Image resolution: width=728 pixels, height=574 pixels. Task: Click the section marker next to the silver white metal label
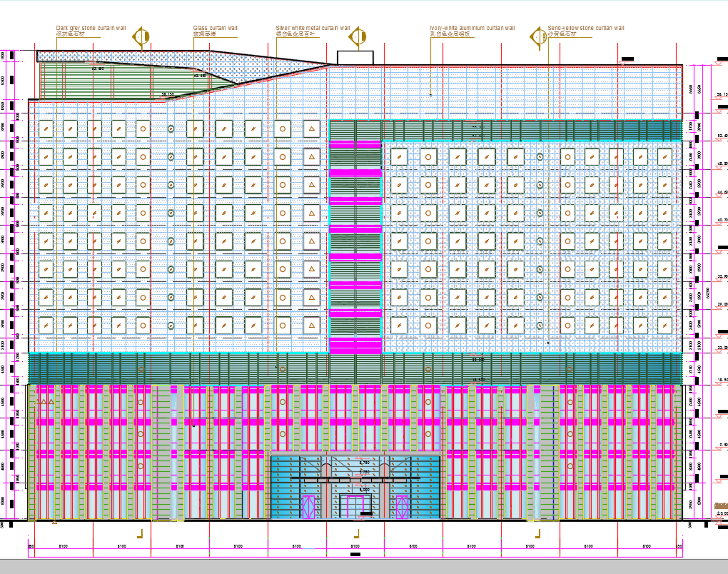(x=358, y=36)
